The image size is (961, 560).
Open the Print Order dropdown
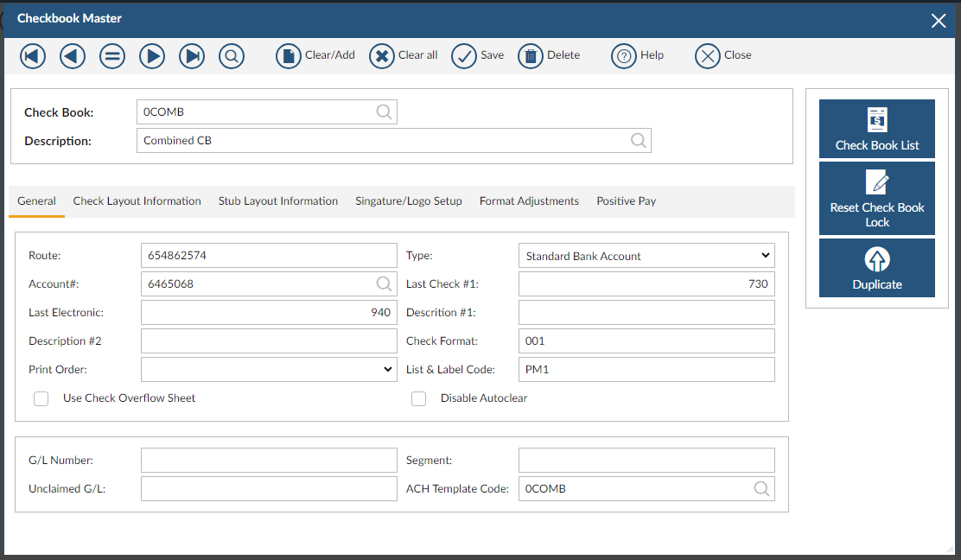pyautogui.click(x=269, y=370)
